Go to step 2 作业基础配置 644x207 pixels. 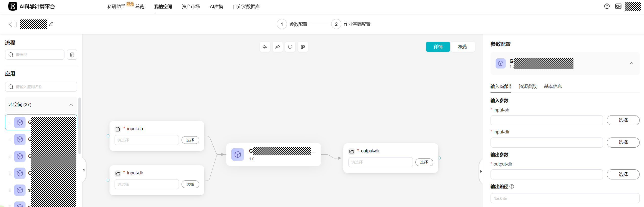351,24
